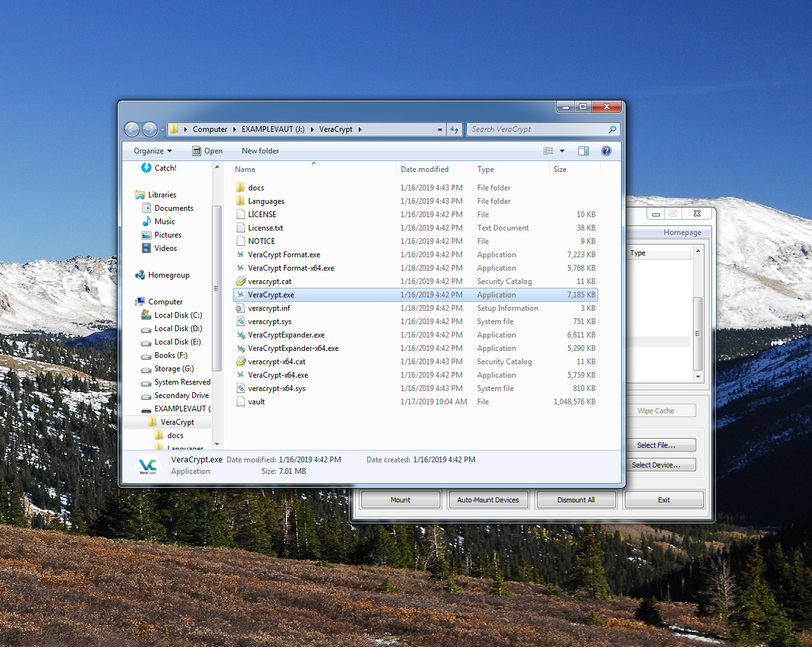The width and height of the screenshot is (812, 647).
Task: Click the search magnifier icon
Action: coord(612,129)
